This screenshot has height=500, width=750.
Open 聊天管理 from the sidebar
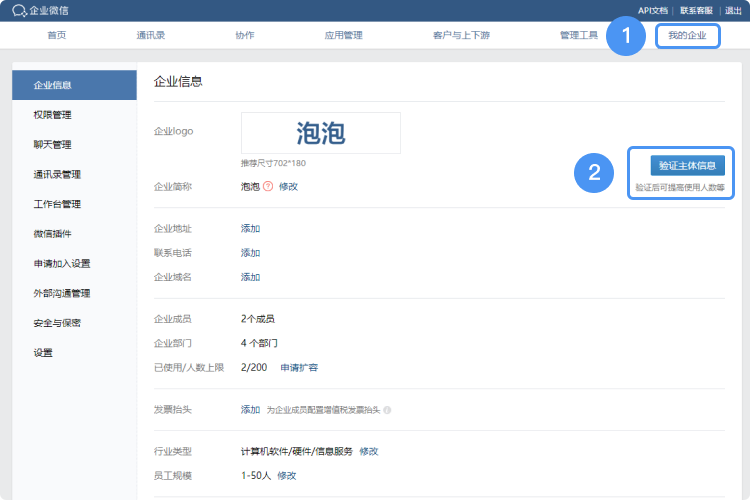coord(52,145)
